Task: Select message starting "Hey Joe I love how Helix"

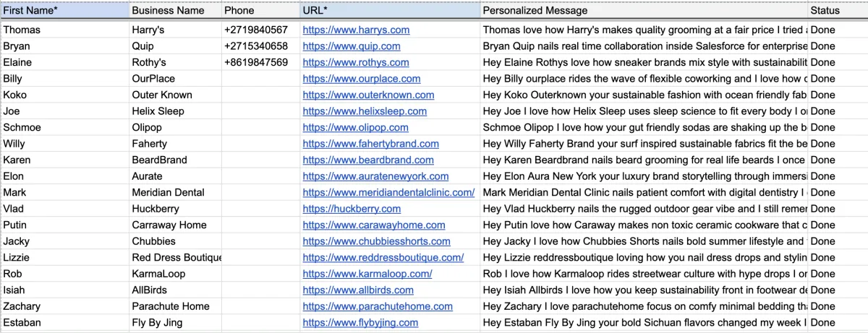Action: pyautogui.click(x=644, y=111)
